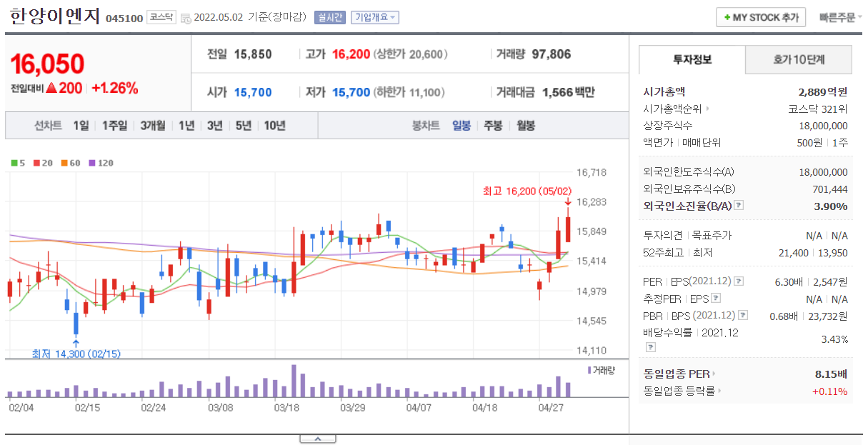Select the 3개월 line chart period

point(153,126)
